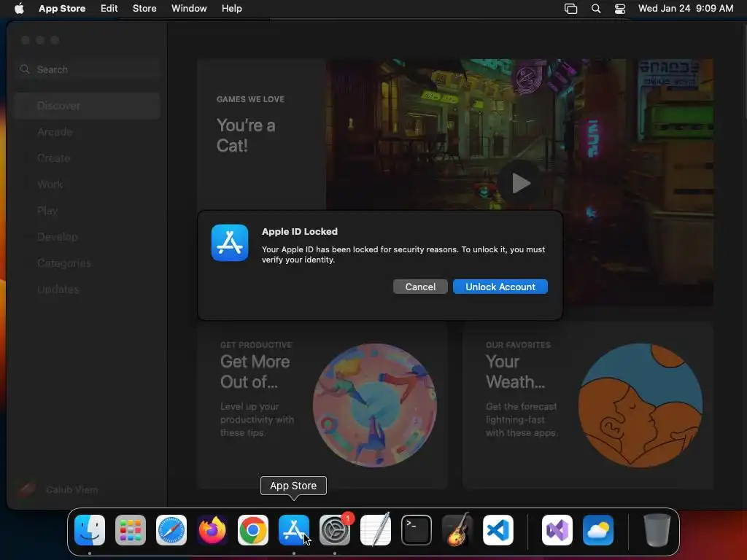The height and width of the screenshot is (560, 747).
Task: Launch Visual Studio from the Dock
Action: (557, 530)
